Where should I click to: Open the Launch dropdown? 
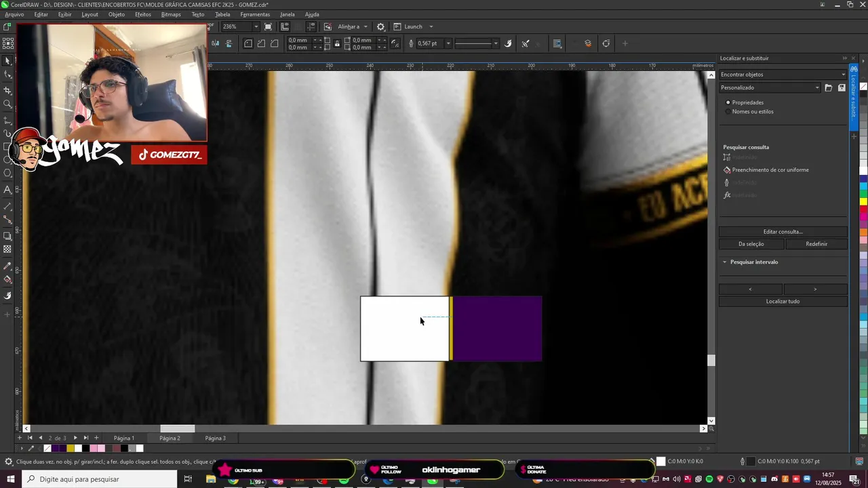pyautogui.click(x=431, y=27)
